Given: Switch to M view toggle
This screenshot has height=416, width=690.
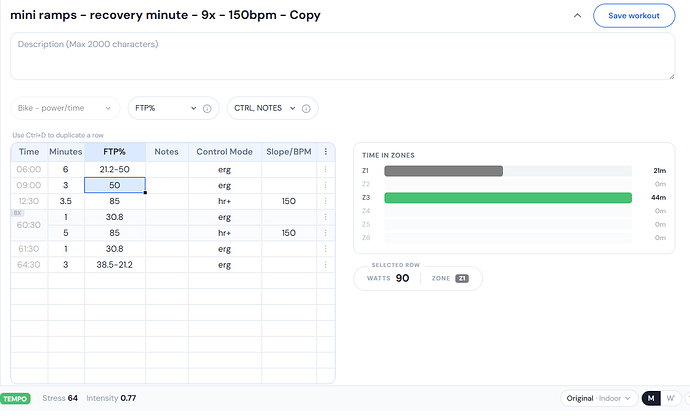Looking at the screenshot, I should (x=651, y=398).
